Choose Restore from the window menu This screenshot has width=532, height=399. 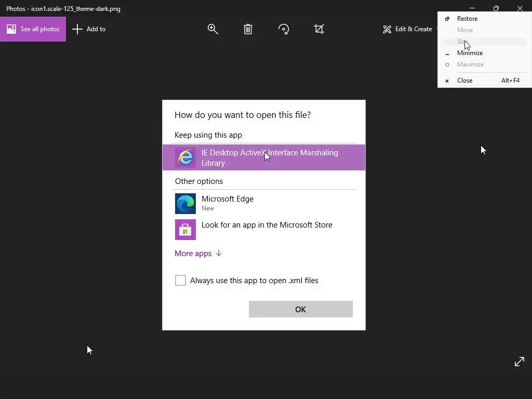485,19
